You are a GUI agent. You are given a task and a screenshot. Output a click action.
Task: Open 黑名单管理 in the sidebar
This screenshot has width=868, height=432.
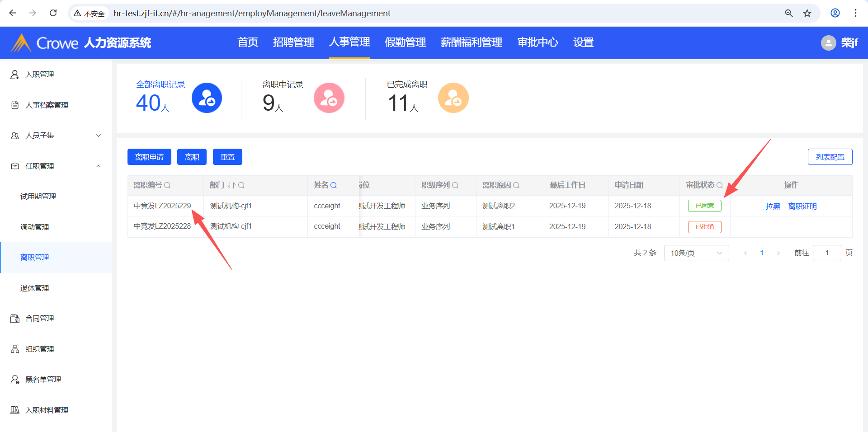(x=43, y=380)
